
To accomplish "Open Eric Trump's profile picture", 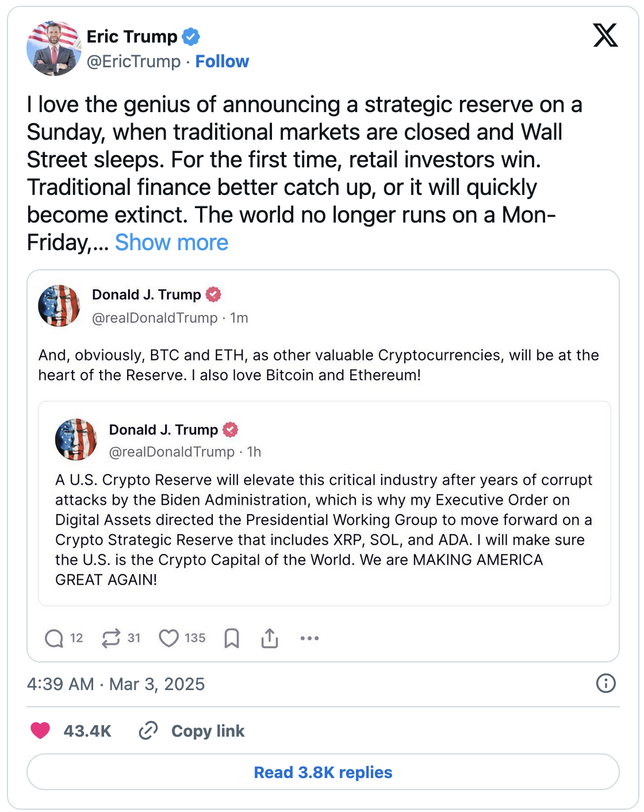I will coord(54,48).
